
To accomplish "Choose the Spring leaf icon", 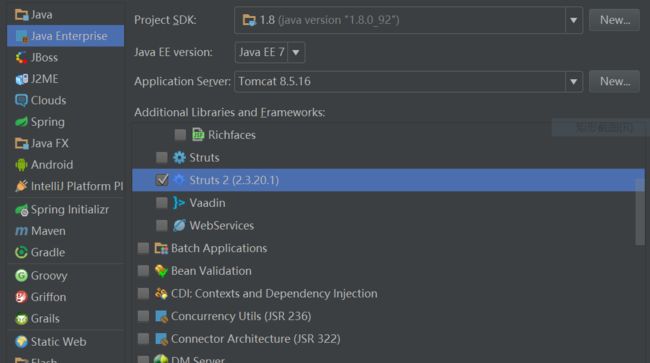I will [21, 122].
